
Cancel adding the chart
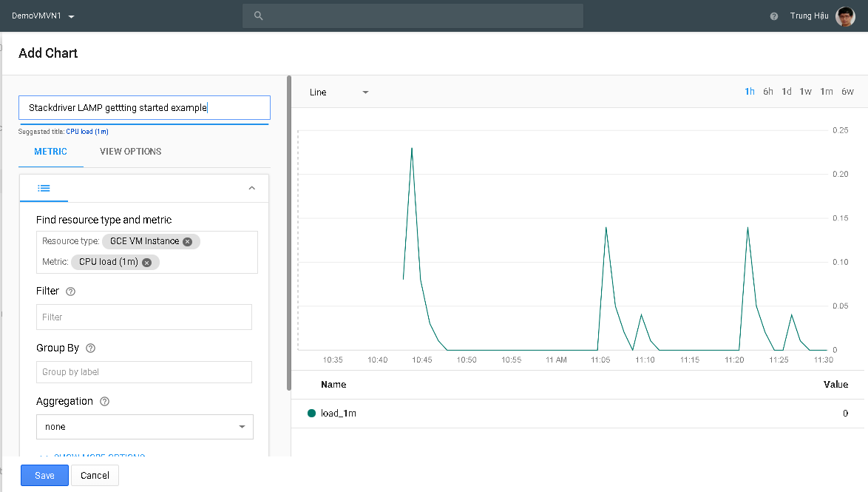point(95,475)
